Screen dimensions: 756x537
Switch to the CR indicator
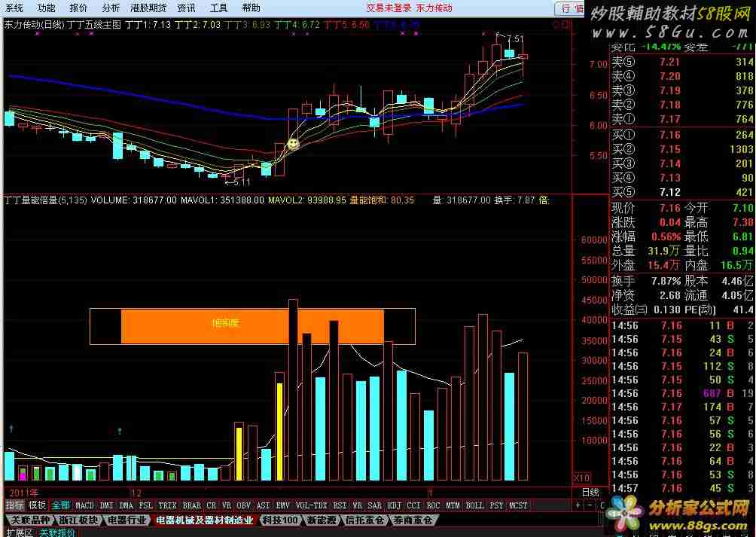pos(211,505)
